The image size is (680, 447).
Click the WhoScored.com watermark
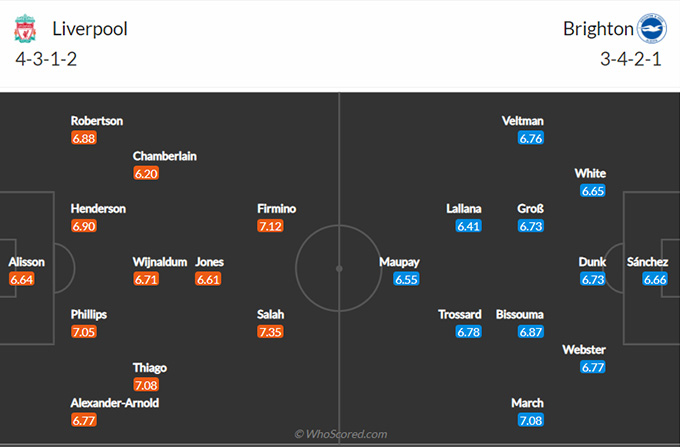[x=340, y=434]
